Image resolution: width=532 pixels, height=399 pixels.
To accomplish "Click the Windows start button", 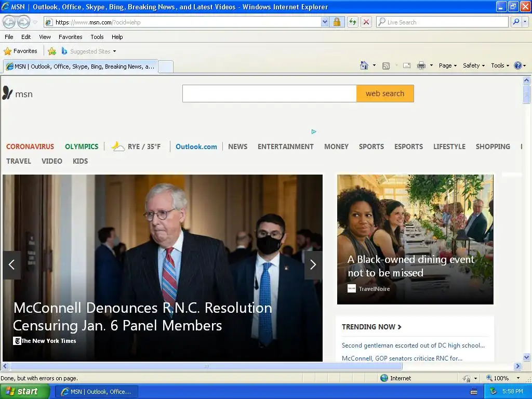I will coord(24,391).
